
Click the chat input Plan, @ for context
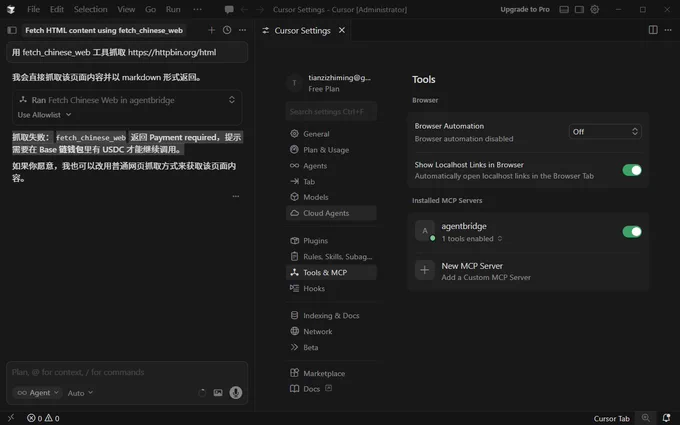[127, 372]
